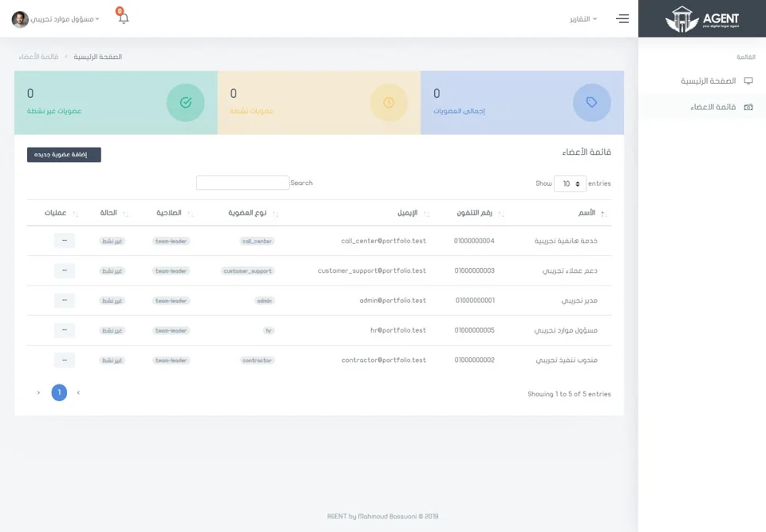766x532 pixels.
Task: Open the Show entries count selector
Action: [x=570, y=183]
